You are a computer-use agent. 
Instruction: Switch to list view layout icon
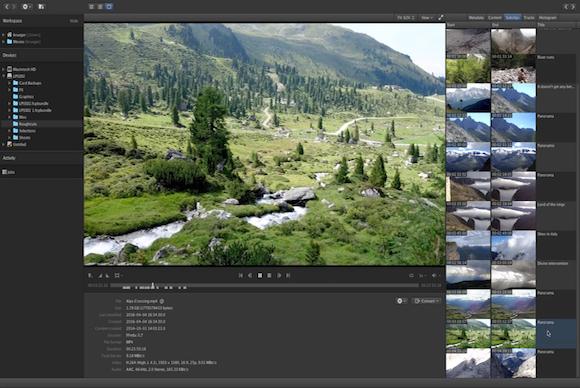click(x=92, y=7)
